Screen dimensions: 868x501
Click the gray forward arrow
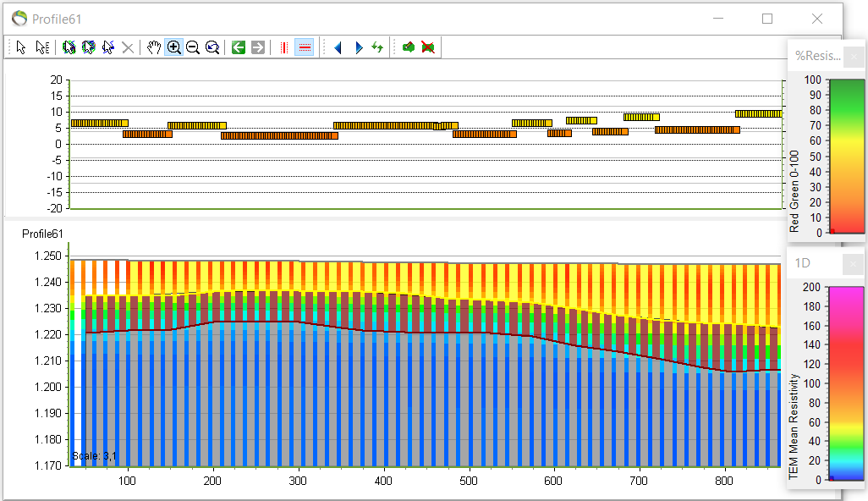click(258, 47)
